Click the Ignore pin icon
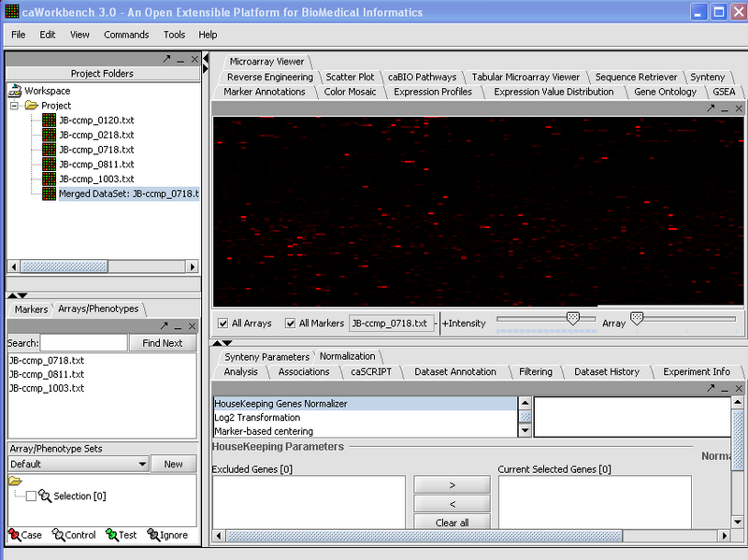The width and height of the screenshot is (748, 560). click(153, 536)
